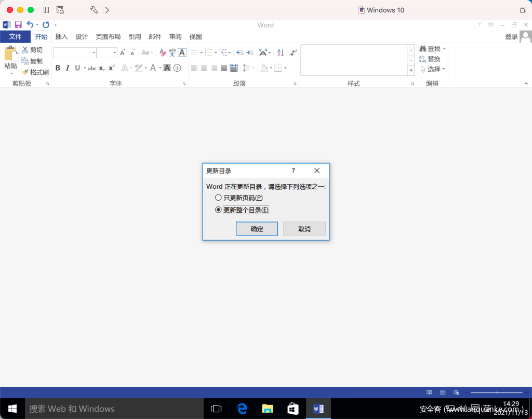Screen dimensions: 532x419
Task: Select the 只更新页码 radio option
Action: tap(218, 198)
